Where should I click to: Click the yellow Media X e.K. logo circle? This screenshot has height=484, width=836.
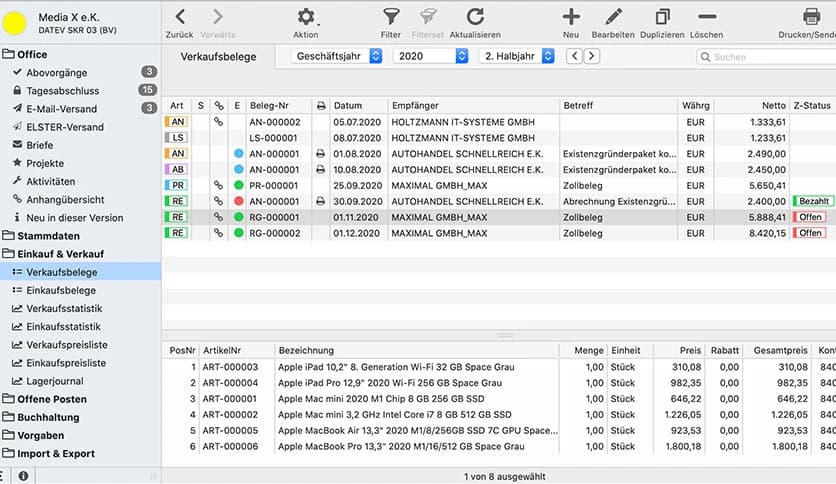(x=14, y=23)
